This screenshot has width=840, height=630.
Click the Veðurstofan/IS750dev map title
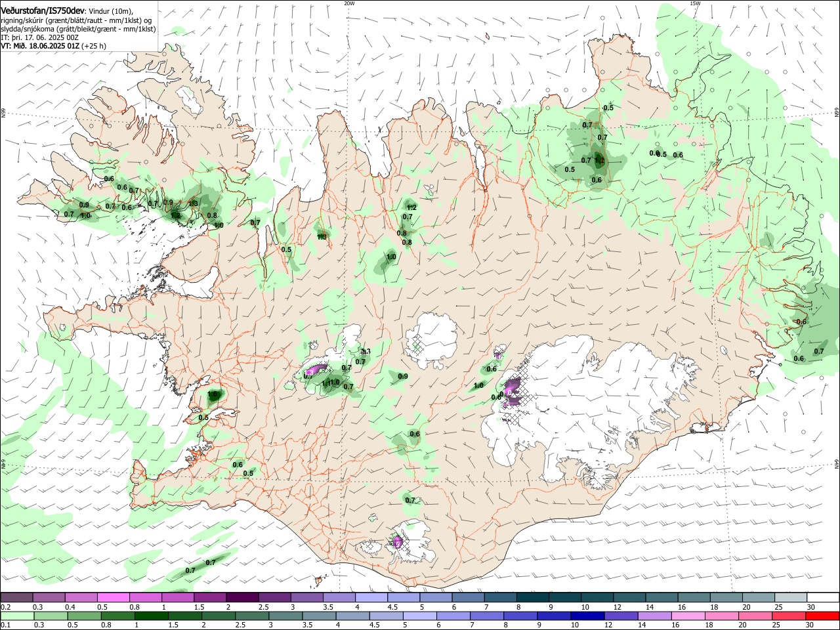click(43, 11)
